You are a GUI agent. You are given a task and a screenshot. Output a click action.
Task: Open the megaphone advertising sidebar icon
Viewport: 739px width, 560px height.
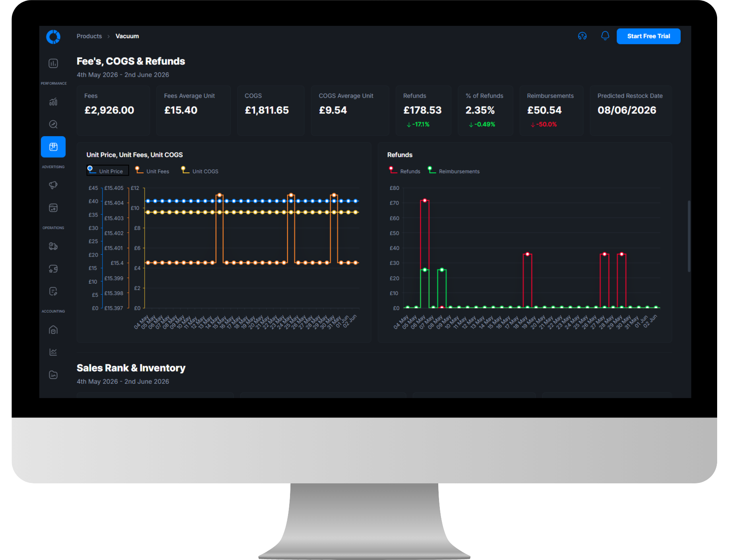coord(53,185)
